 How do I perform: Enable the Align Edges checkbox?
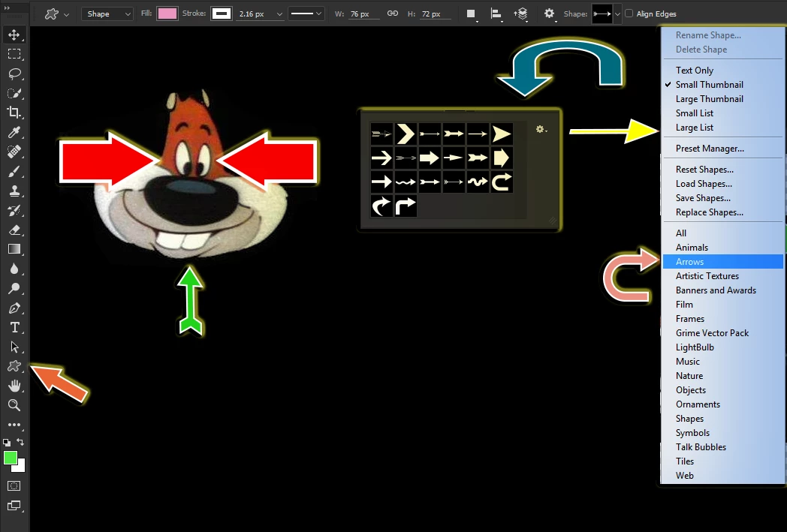(629, 14)
